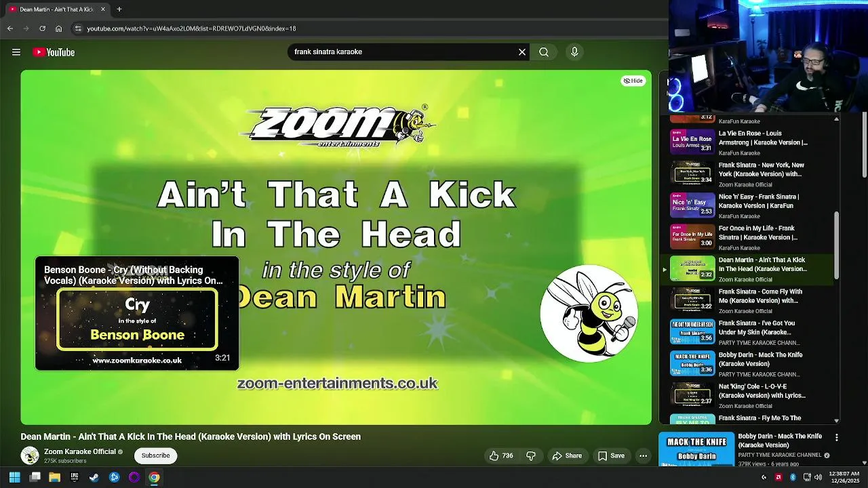The height and width of the screenshot is (488, 868).
Task: Hide the end screen cards
Action: [x=633, y=81]
